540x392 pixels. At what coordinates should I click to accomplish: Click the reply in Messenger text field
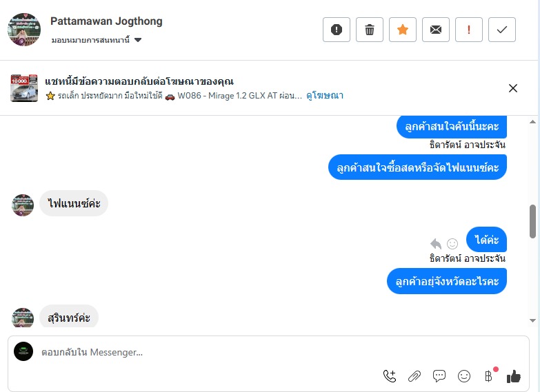[x=207, y=352]
